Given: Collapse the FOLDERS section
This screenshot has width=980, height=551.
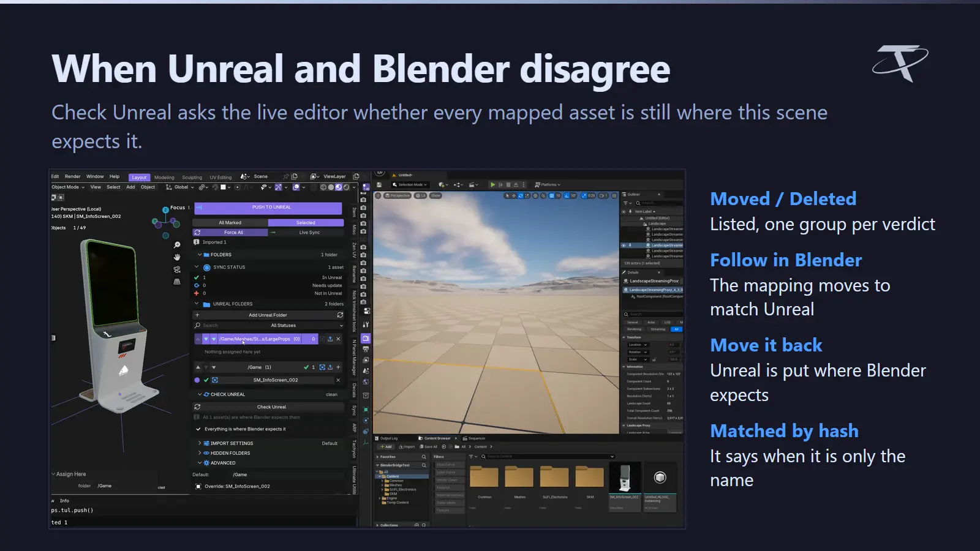Looking at the screenshot, I should [x=200, y=255].
